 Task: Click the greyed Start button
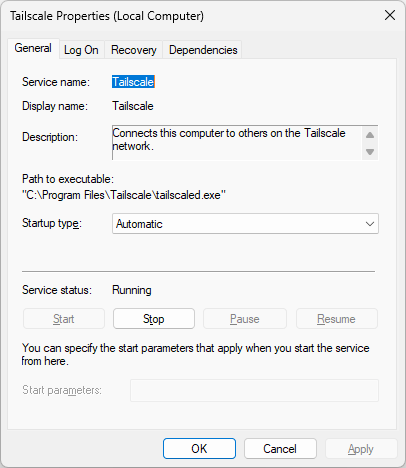tap(64, 319)
